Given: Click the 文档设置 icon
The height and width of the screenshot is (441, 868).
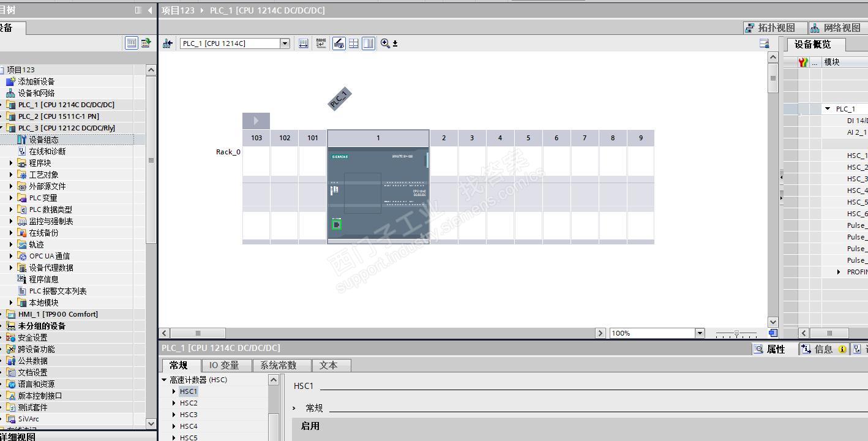Looking at the screenshot, I should click(10, 372).
